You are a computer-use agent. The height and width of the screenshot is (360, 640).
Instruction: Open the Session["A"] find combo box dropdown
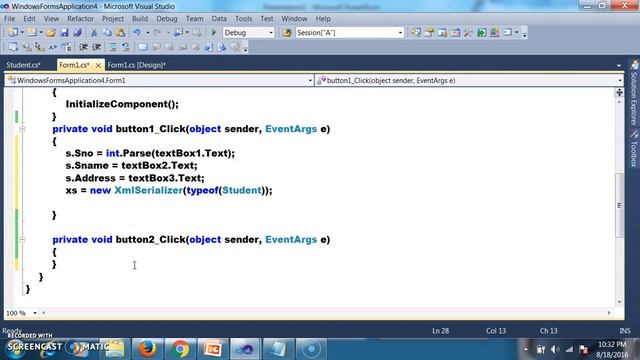(x=400, y=33)
